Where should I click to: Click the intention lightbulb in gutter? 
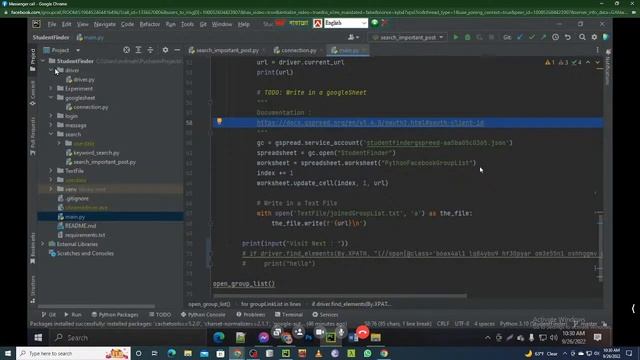pos(219,121)
